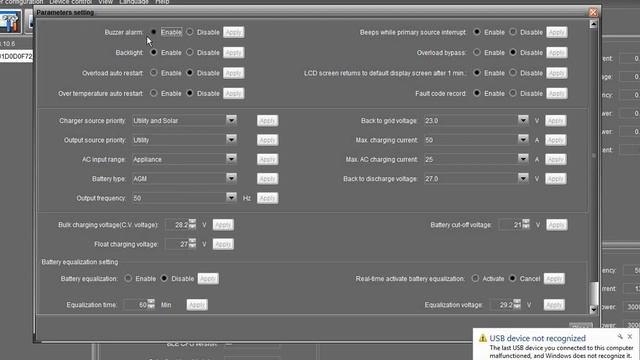The width and height of the screenshot is (640, 360).
Task: Adjust Equalization voltage spinner arrows
Action: pos(517,304)
